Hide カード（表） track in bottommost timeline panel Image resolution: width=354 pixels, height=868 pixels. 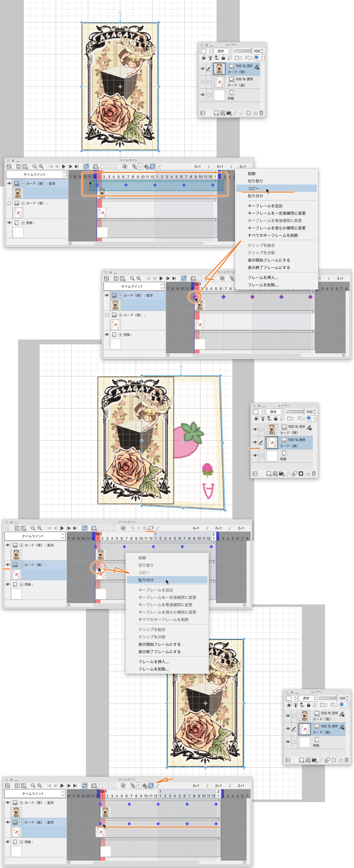click(x=8, y=822)
